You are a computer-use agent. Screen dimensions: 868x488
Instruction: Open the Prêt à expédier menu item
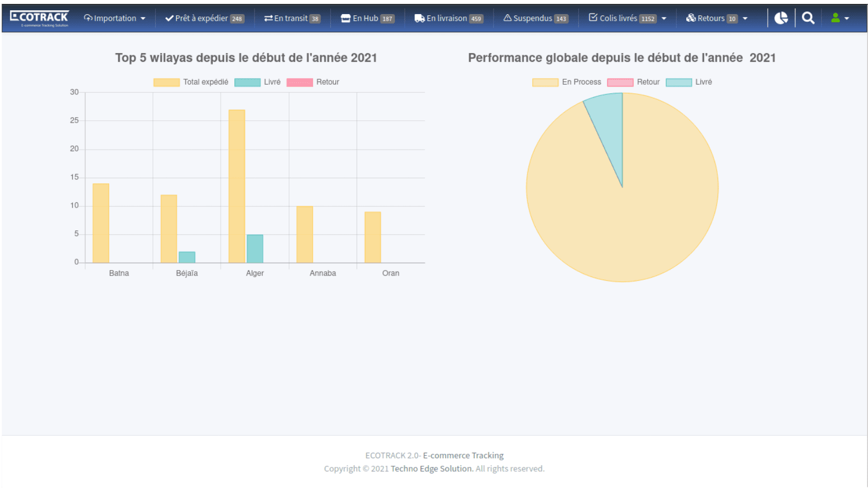pyautogui.click(x=201, y=18)
